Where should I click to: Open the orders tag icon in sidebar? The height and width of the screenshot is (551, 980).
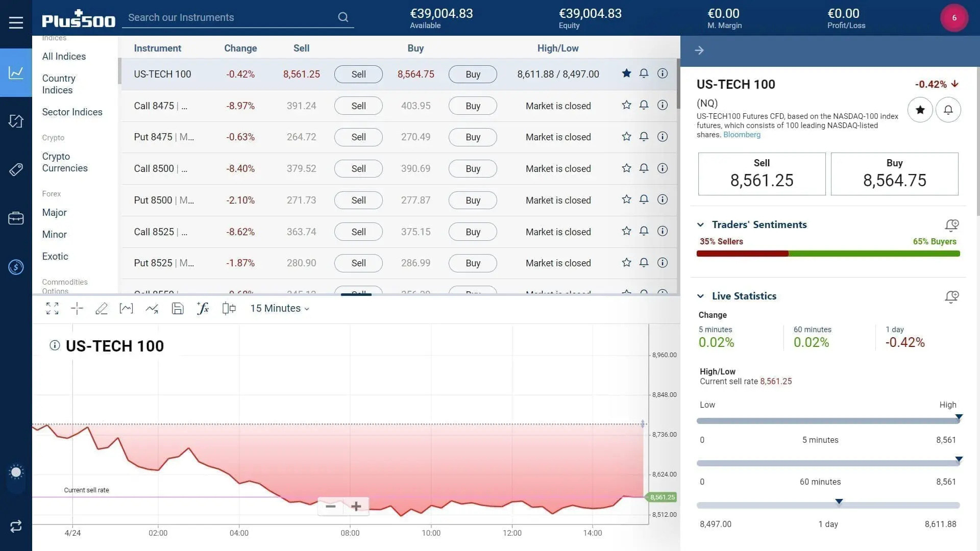click(16, 169)
